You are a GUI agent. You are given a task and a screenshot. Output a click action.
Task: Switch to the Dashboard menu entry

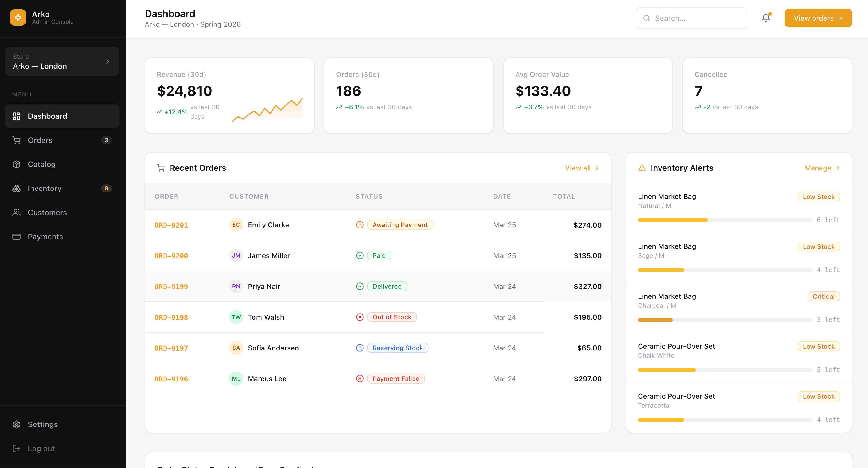47,116
